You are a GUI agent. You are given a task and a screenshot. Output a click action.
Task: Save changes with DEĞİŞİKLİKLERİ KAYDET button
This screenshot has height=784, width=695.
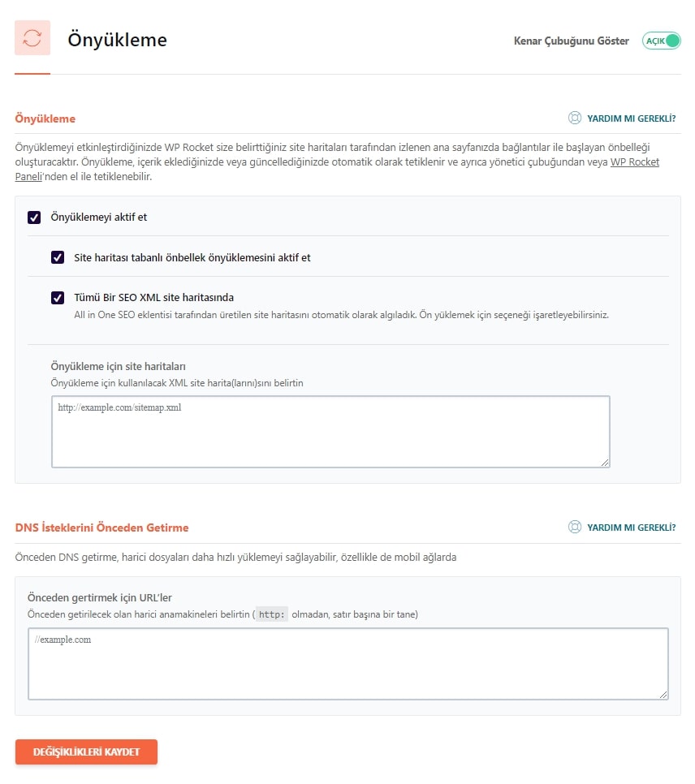(86, 752)
